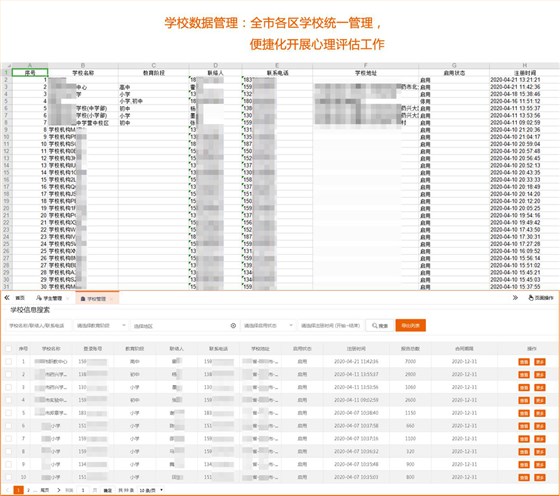Check the checkbox for table row 8
The height and width of the screenshot is (496, 560).
(x=9, y=452)
